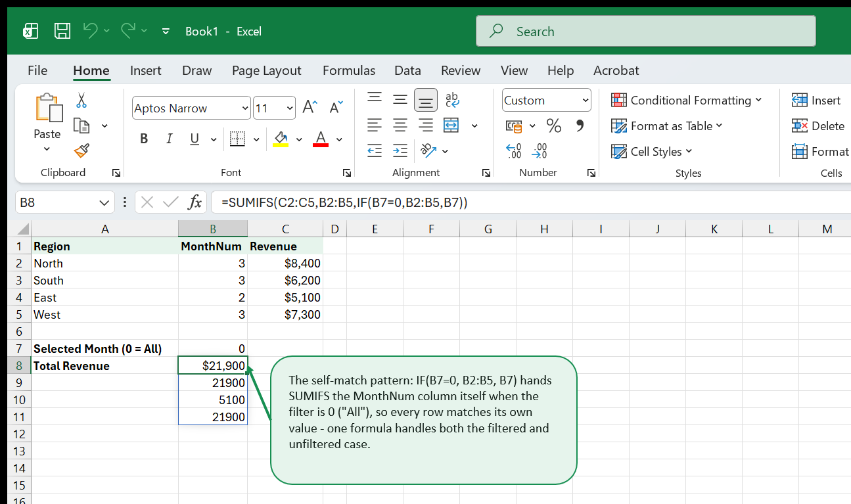Viewport: 851px width, 504px height.
Task: Open the number format Custom dropdown
Action: coord(547,101)
